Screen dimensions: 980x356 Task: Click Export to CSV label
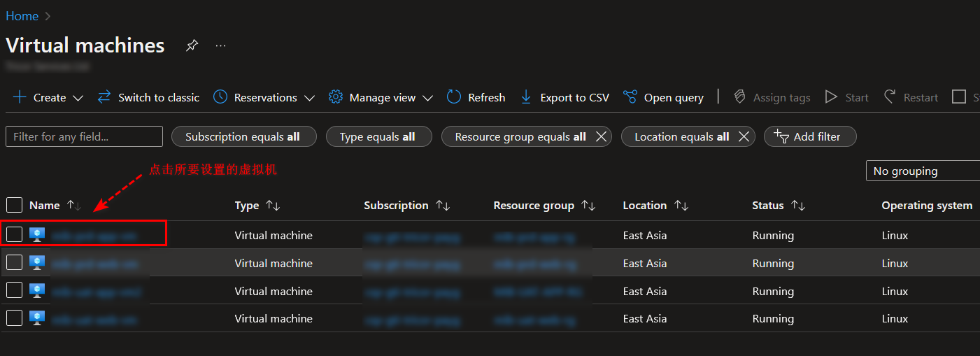[x=574, y=98]
